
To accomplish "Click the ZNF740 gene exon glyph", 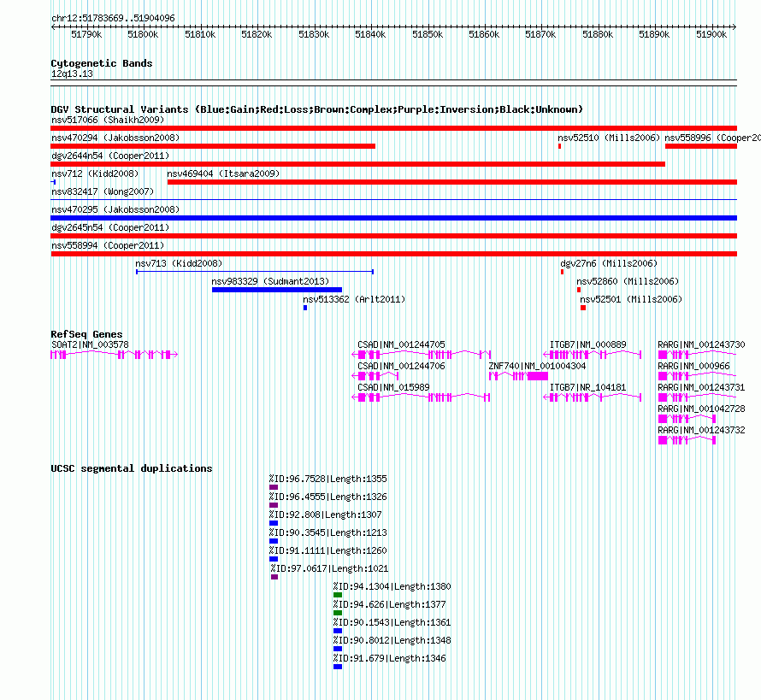I will (518, 376).
